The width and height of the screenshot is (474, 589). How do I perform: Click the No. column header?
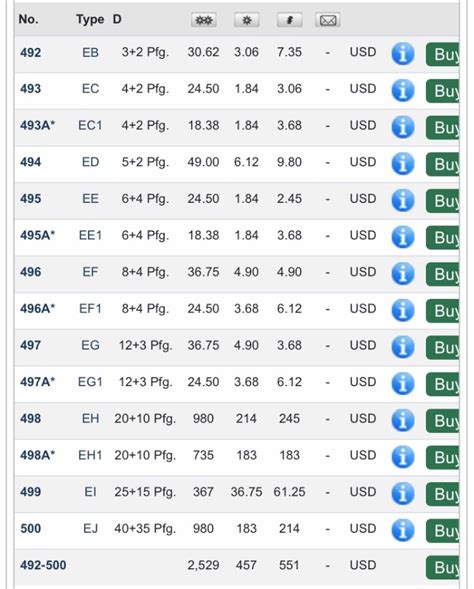[29, 19]
